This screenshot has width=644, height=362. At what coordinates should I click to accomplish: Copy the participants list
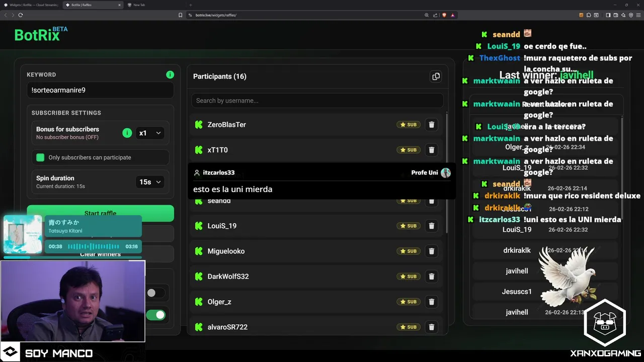pos(436,76)
